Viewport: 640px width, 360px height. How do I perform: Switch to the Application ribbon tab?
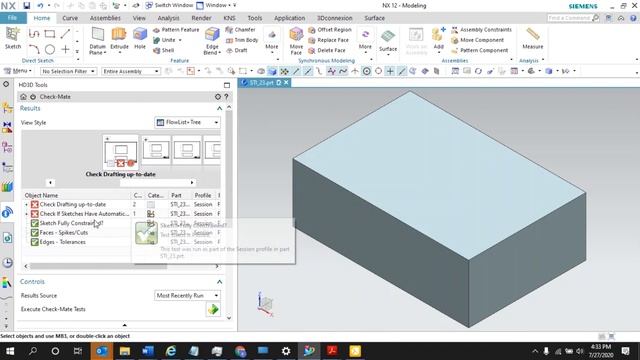pyautogui.click(x=289, y=18)
